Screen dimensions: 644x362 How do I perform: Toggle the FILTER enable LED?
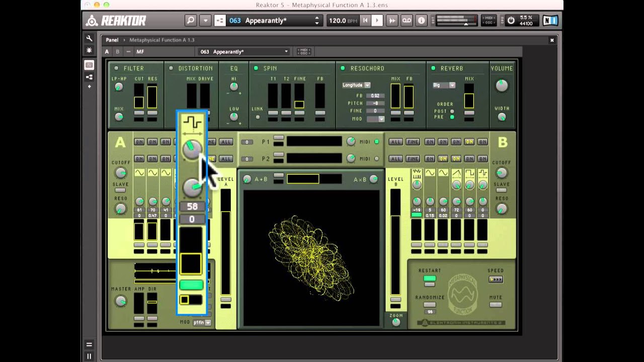click(x=116, y=68)
